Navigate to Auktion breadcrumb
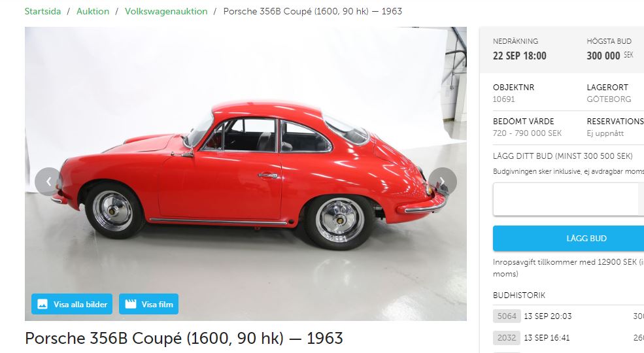The image size is (644, 353). pos(93,11)
